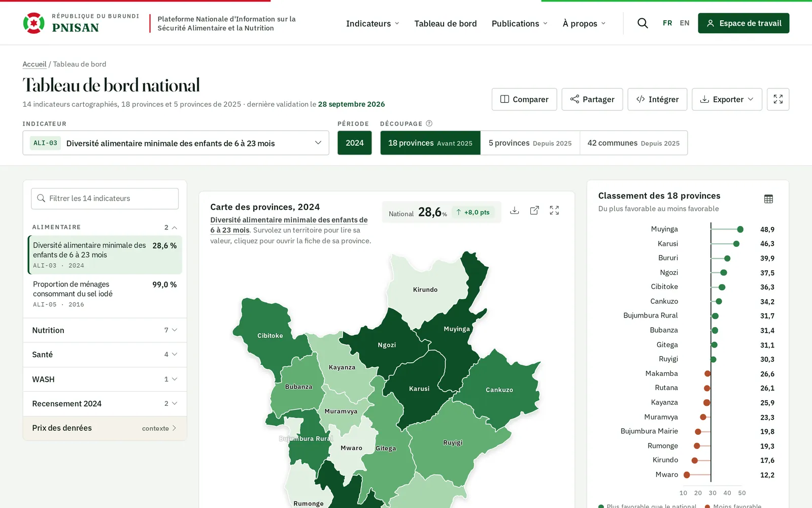Click the Filtrer les 14 indicateurs field
The width and height of the screenshot is (812, 508).
(105, 199)
